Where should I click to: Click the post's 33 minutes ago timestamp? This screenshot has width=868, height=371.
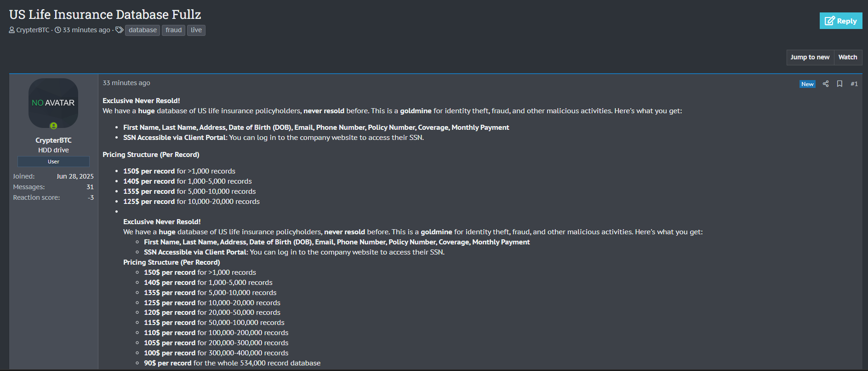coord(126,83)
